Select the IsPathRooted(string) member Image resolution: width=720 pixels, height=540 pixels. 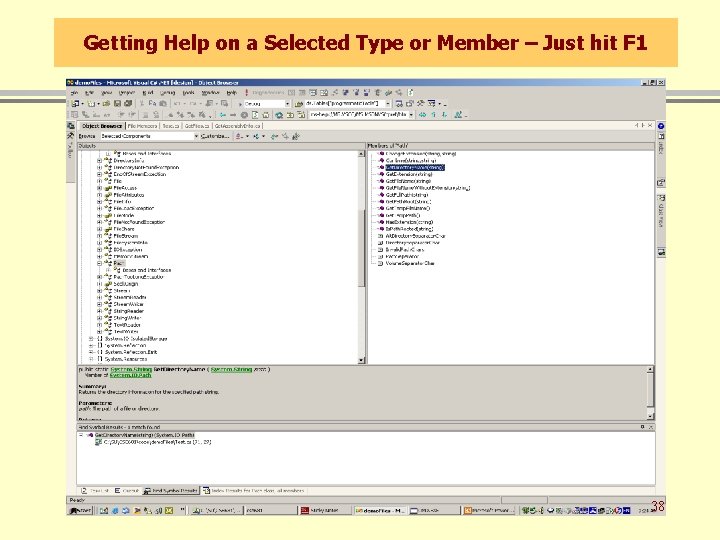tap(409, 229)
